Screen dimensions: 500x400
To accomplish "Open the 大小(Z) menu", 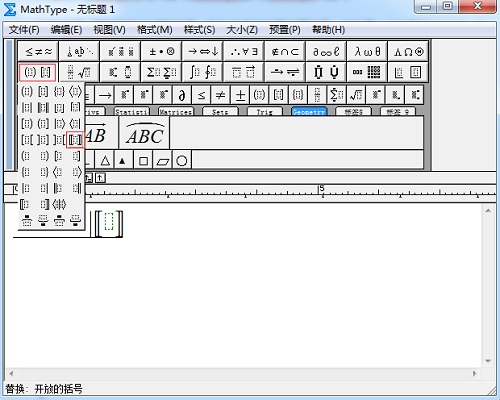I will click(242, 30).
